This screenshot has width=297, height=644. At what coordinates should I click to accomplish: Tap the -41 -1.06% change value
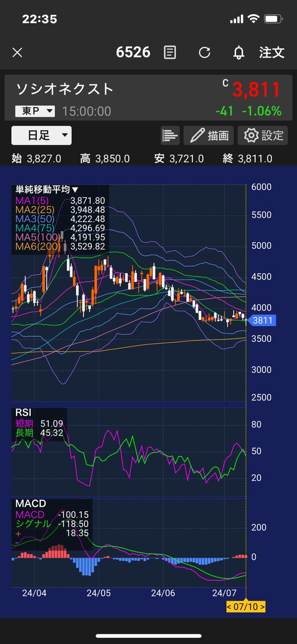click(248, 111)
